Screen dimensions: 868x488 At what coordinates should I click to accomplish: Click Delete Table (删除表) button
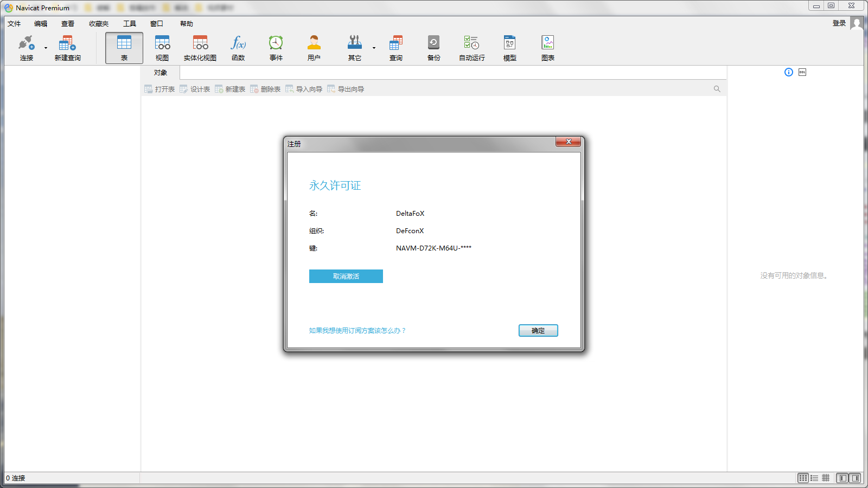pyautogui.click(x=265, y=89)
